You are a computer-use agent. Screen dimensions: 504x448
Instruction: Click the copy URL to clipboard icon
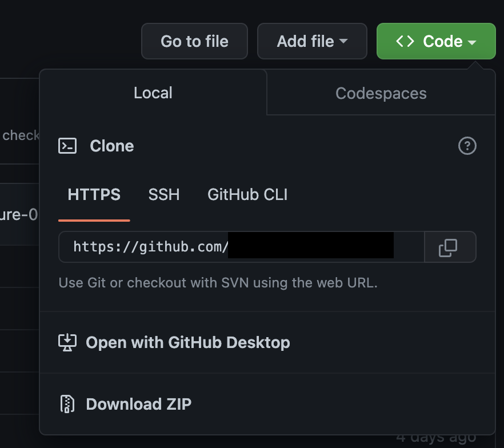(450, 247)
